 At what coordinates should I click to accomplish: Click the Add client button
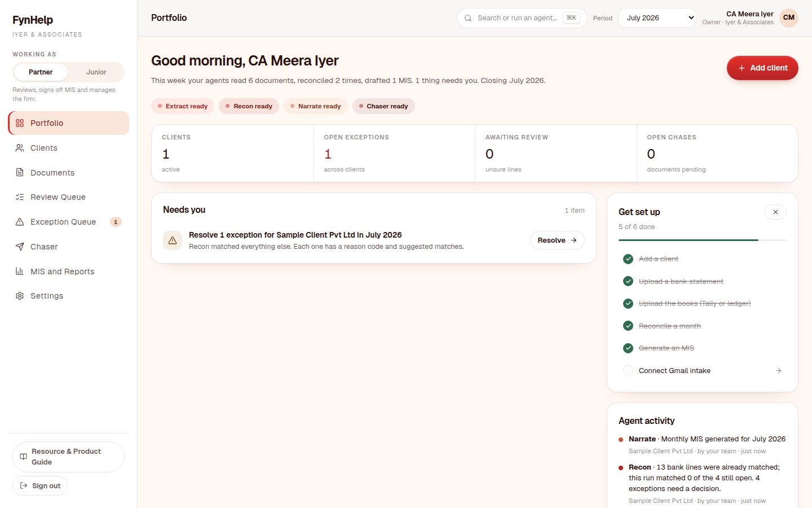pos(762,68)
